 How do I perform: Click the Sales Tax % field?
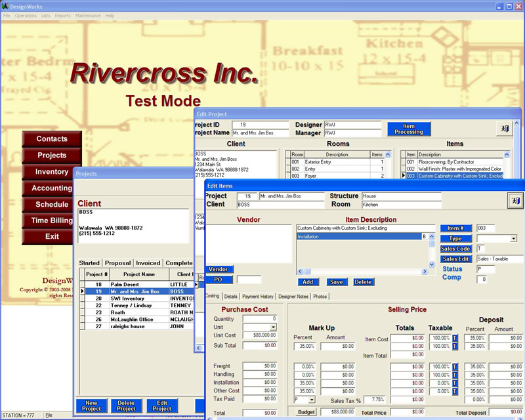(x=375, y=400)
